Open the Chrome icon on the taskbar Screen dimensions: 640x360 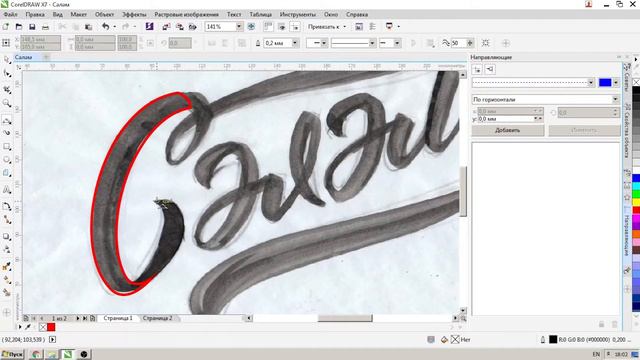coord(36,354)
